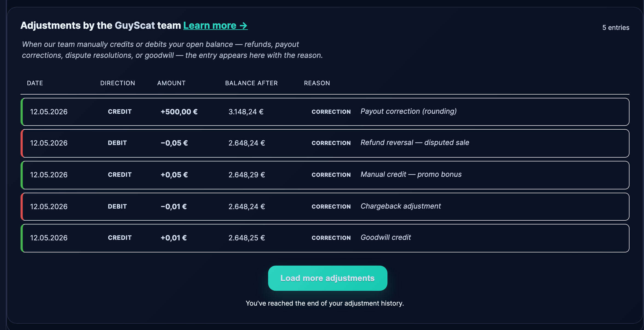Select the −0,01 € debit amount
Image resolution: width=644 pixels, height=330 pixels.
click(x=174, y=207)
